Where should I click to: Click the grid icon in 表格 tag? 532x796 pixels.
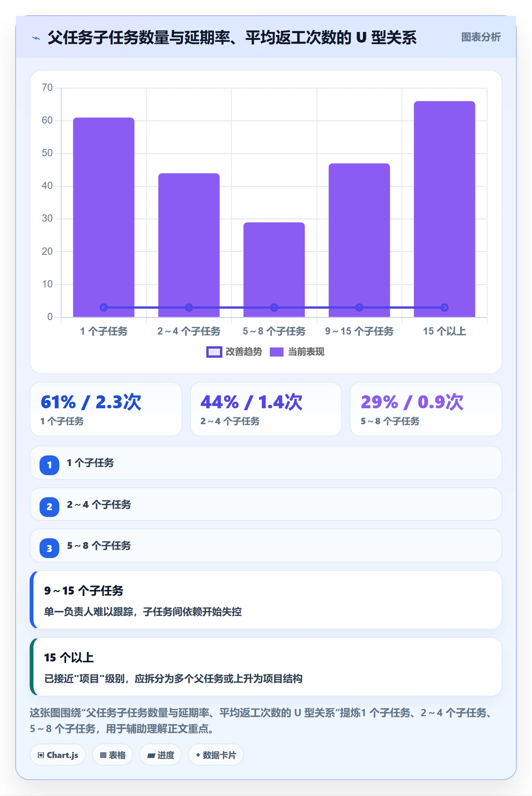coord(103,755)
